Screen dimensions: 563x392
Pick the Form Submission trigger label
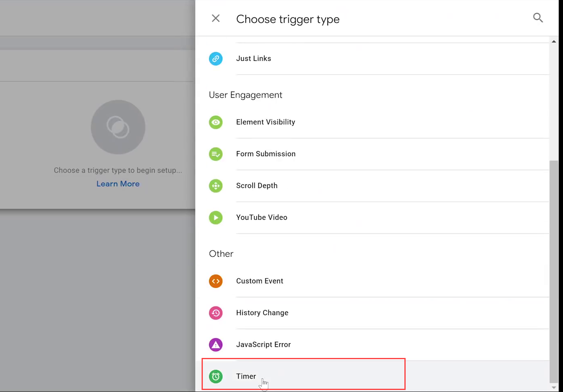point(266,154)
